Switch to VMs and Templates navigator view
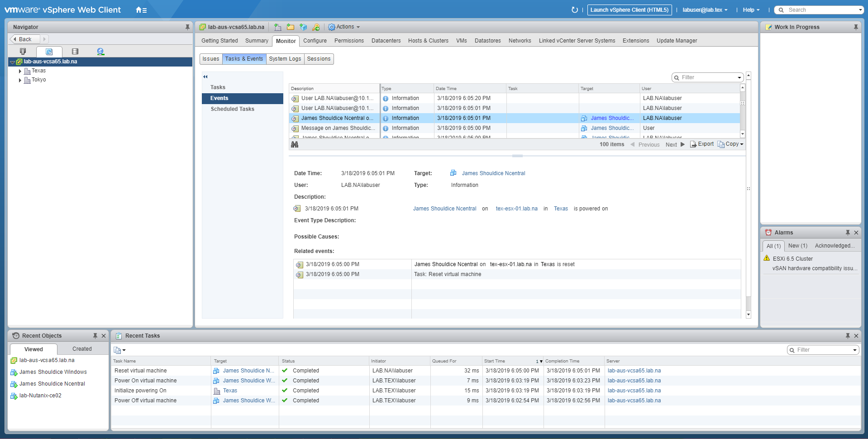Viewport: 868px width, 439px height. point(49,52)
